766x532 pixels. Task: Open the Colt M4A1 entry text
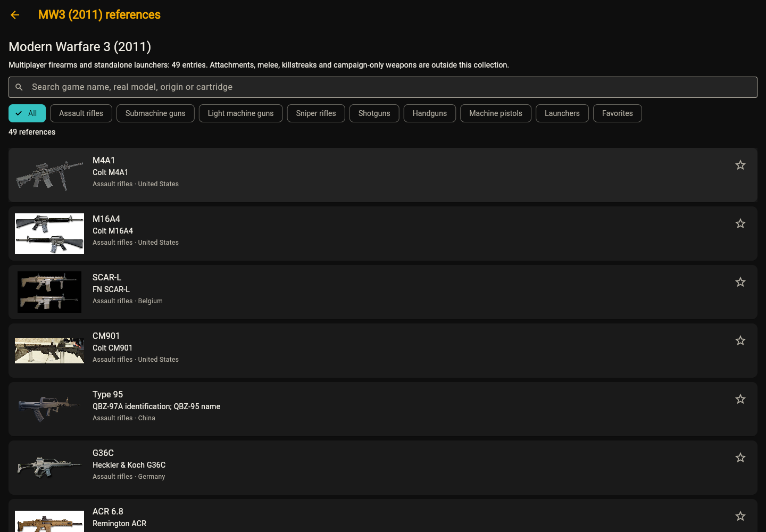110,172
